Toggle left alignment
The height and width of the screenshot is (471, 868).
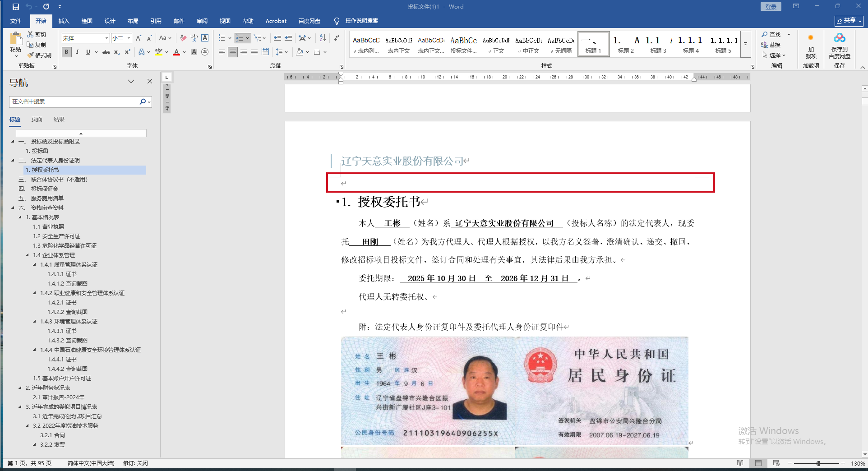222,52
